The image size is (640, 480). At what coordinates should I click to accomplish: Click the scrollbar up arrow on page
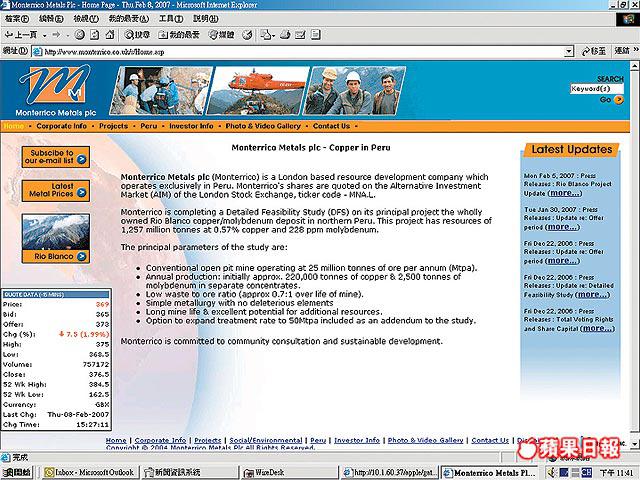click(x=635, y=65)
